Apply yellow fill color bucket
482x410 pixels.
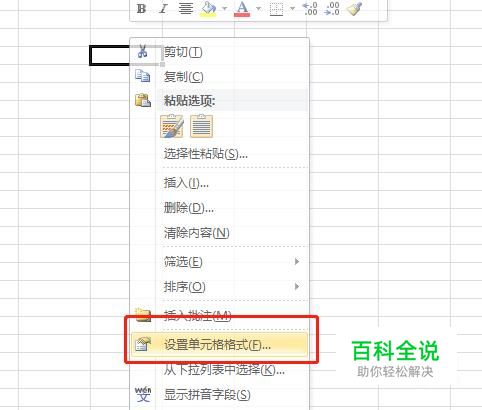point(208,9)
